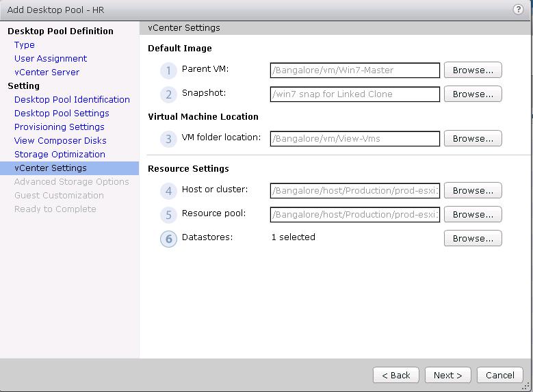Click the step 5 Resource pool icon
The width and height of the screenshot is (533, 392).
tap(168, 215)
